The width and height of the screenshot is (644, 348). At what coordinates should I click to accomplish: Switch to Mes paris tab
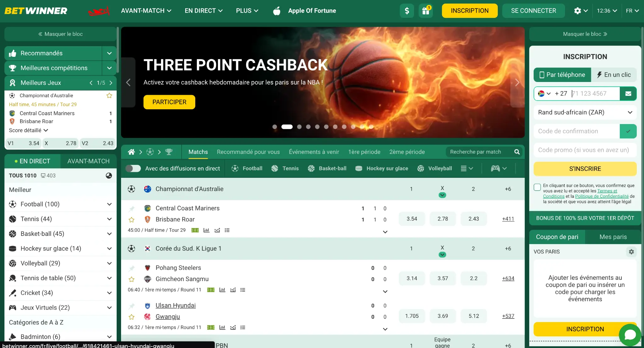point(613,237)
